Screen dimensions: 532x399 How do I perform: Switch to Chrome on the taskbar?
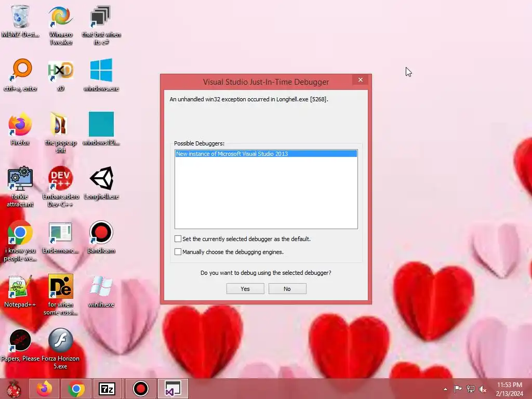[76, 389]
